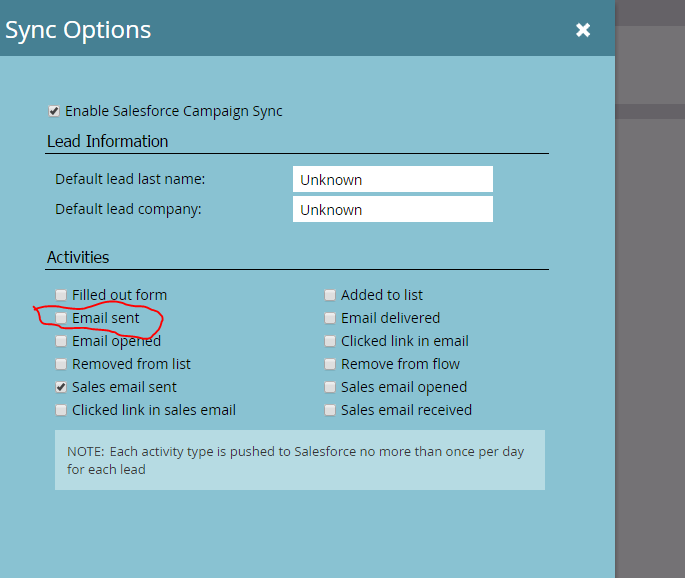
Task: Click the Lead Information section heading
Action: pyautogui.click(x=107, y=142)
